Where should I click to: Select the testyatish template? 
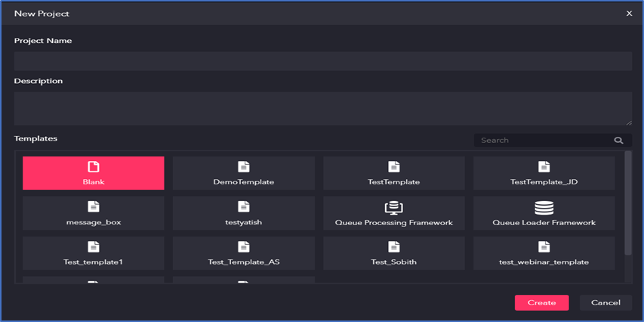click(x=244, y=213)
